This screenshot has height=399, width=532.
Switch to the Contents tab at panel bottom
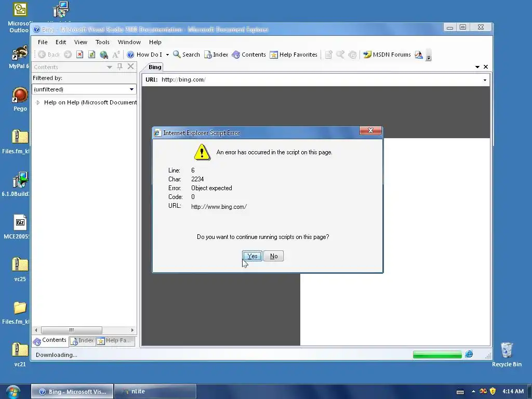(x=50, y=341)
